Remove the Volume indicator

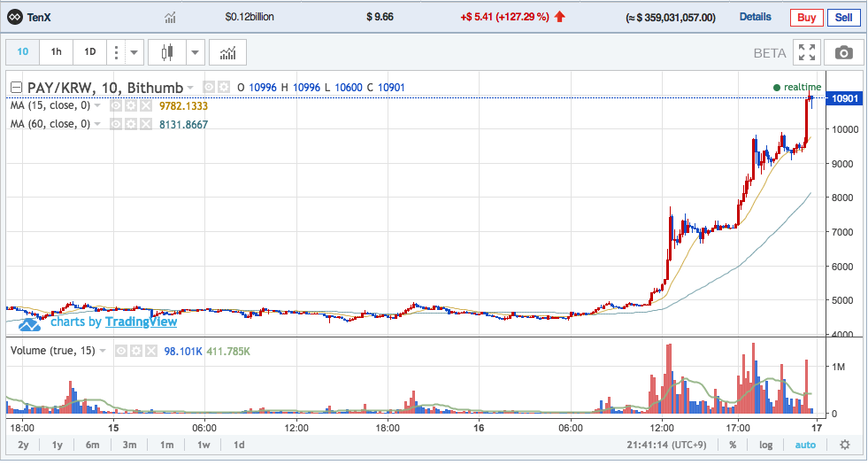coord(150,351)
